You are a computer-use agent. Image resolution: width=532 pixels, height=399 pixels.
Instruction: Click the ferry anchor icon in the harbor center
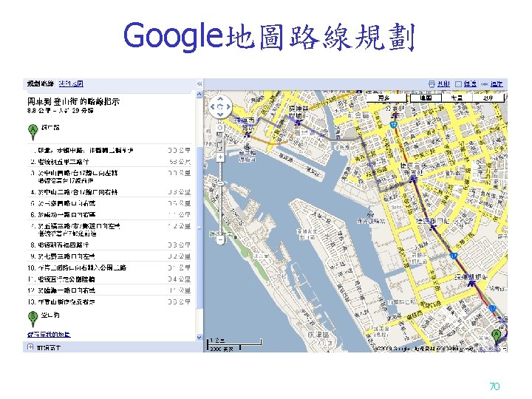point(371,214)
